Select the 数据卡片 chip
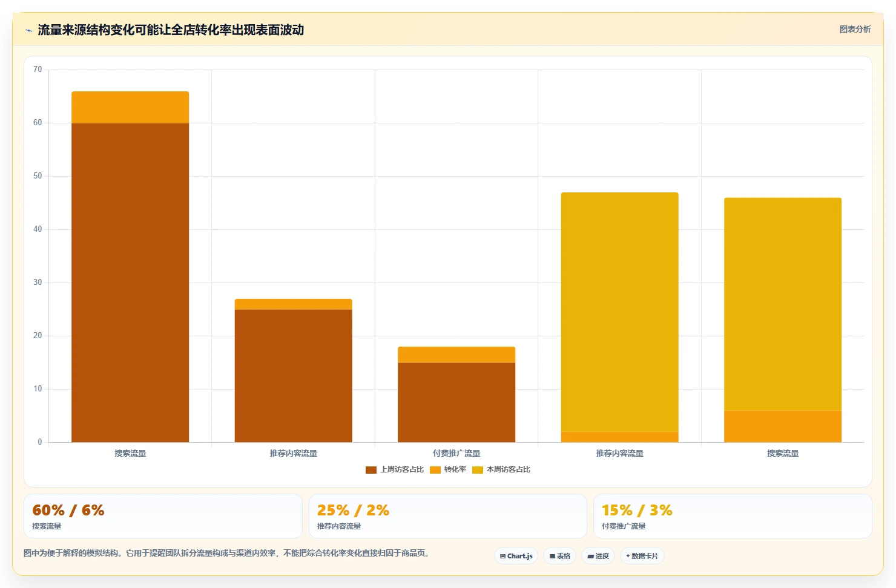Screen dimensions: 896x588 coord(642,556)
